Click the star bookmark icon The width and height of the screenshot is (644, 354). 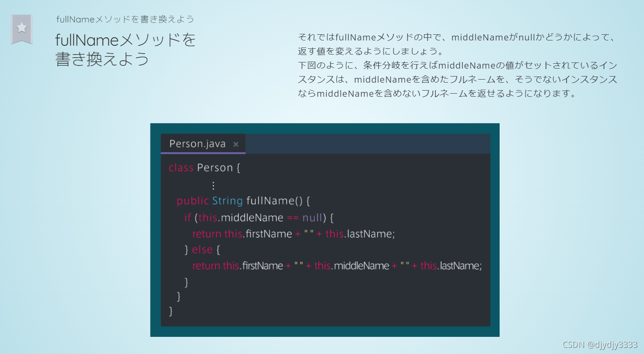tap(22, 29)
